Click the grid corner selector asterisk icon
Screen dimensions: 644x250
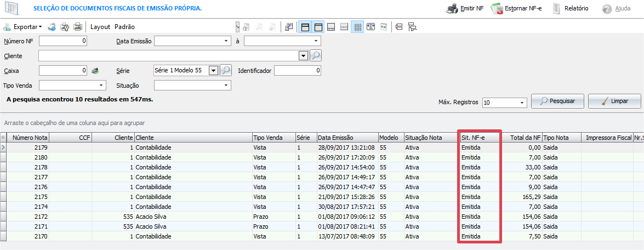[x=4, y=138]
